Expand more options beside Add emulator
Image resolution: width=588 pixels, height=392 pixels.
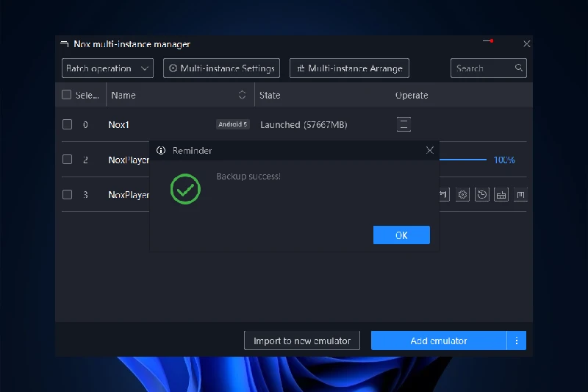tap(517, 341)
